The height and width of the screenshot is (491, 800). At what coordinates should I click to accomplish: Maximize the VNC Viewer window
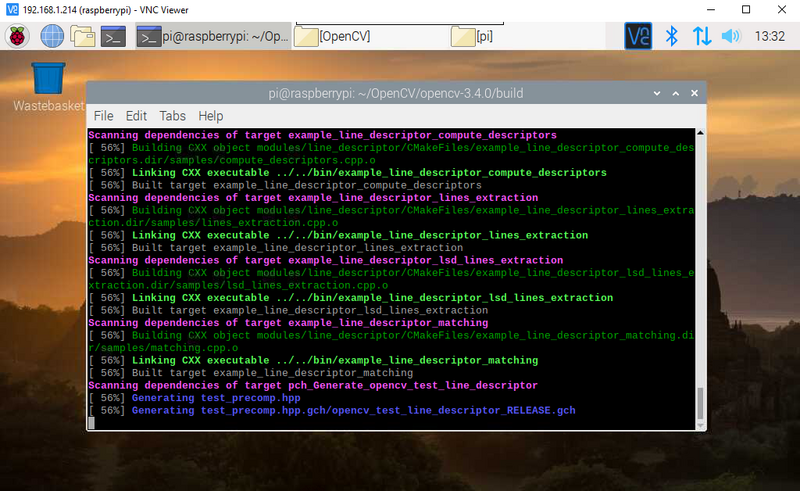pyautogui.click(x=746, y=10)
